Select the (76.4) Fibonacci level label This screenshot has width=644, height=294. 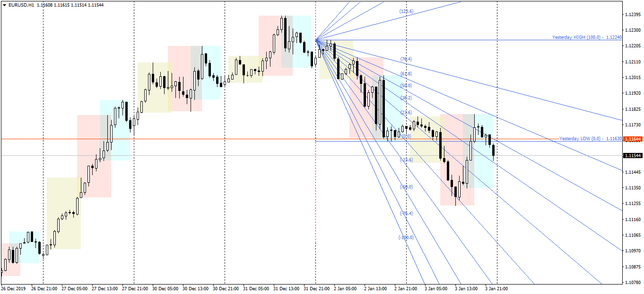(406, 59)
